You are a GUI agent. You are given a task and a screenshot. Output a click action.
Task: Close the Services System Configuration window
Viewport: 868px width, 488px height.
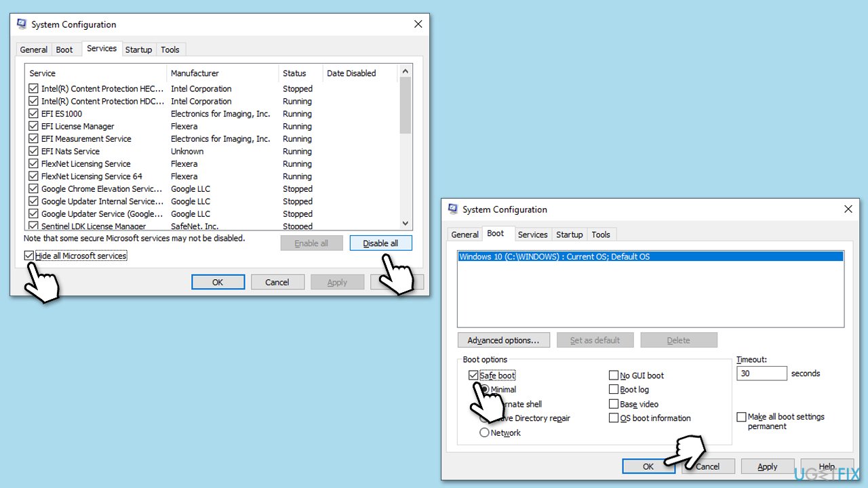pyautogui.click(x=418, y=24)
